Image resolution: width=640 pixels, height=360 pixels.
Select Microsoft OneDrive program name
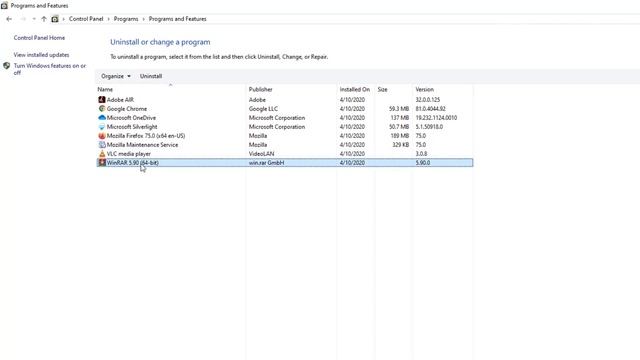pos(131,118)
